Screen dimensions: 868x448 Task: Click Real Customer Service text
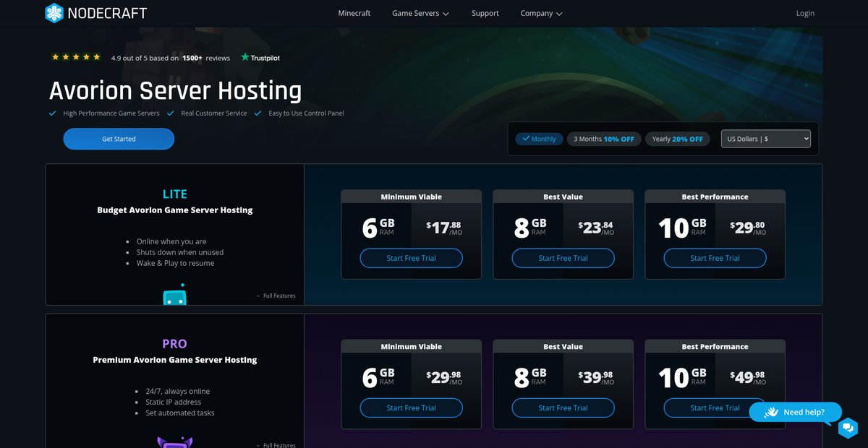214,113
